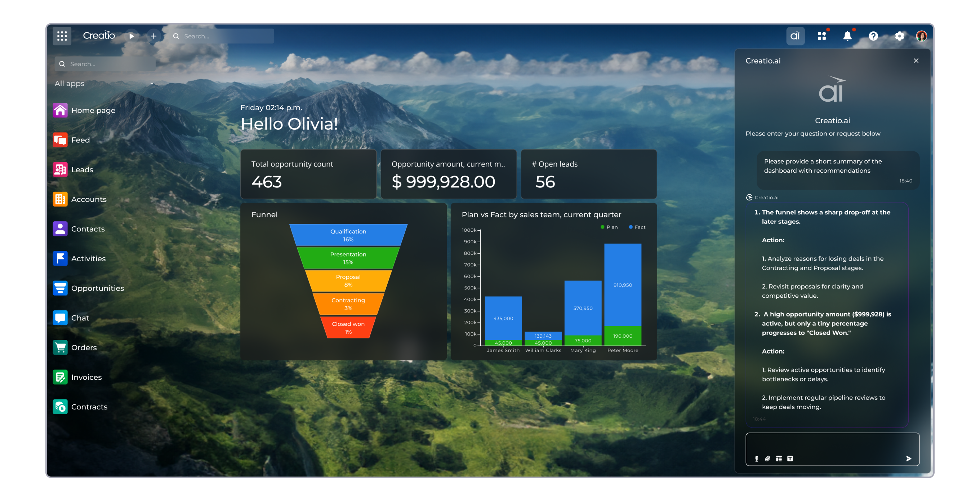Screen dimensions: 980x501
Task: Open the help question mark icon
Action: 874,36
